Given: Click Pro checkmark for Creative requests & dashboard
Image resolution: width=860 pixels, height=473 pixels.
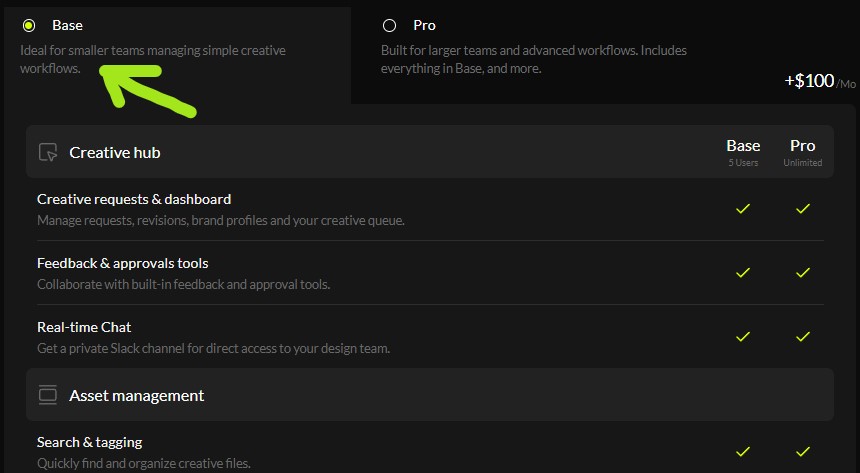Looking at the screenshot, I should [x=803, y=209].
